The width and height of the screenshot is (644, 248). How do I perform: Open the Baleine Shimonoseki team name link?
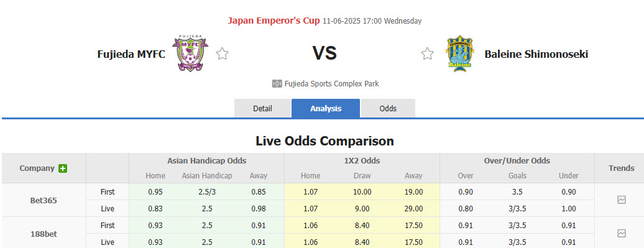[536, 54]
